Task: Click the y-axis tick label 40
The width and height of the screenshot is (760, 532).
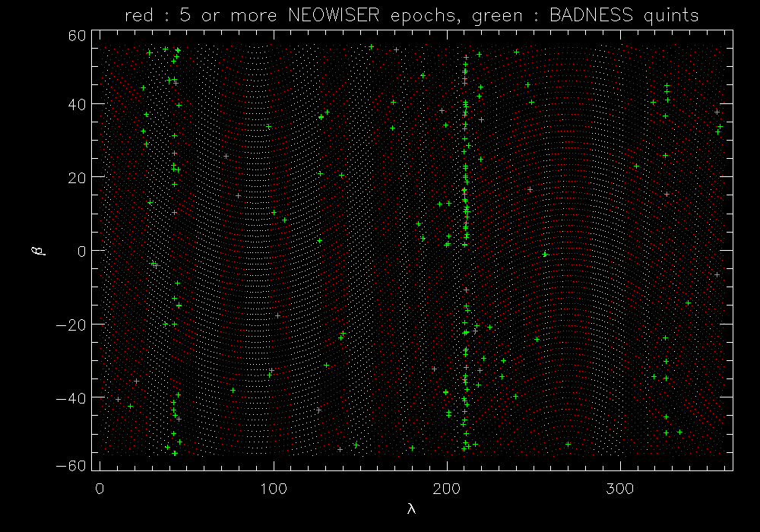Action: click(x=77, y=104)
